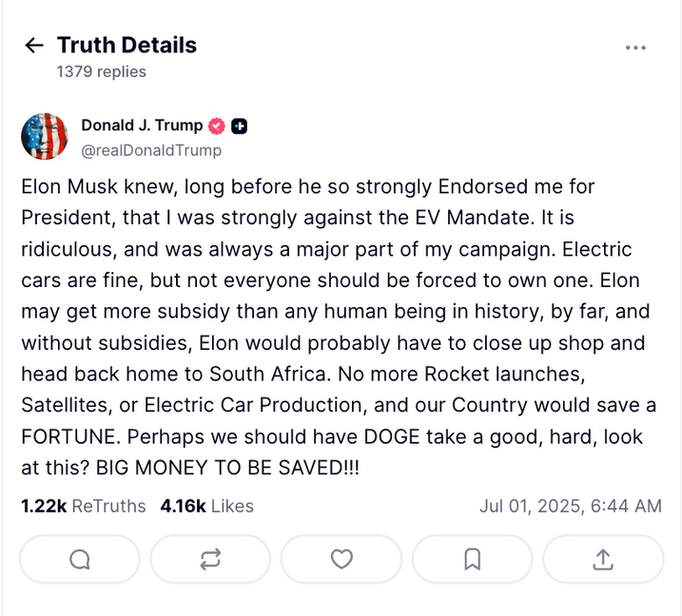Click the Donald J. Trump display name
The width and height of the screenshot is (682, 616).
pyautogui.click(x=142, y=125)
